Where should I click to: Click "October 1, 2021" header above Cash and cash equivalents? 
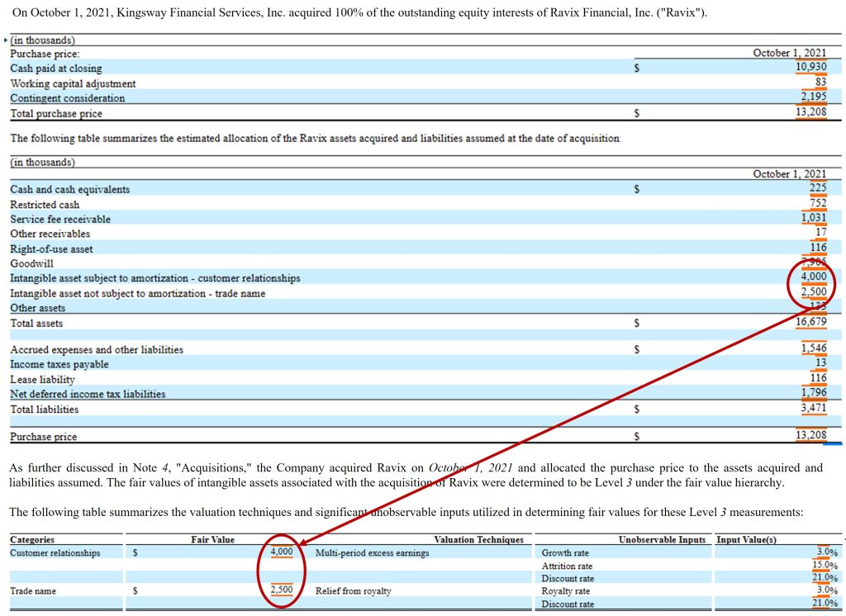pyautogui.click(x=789, y=173)
